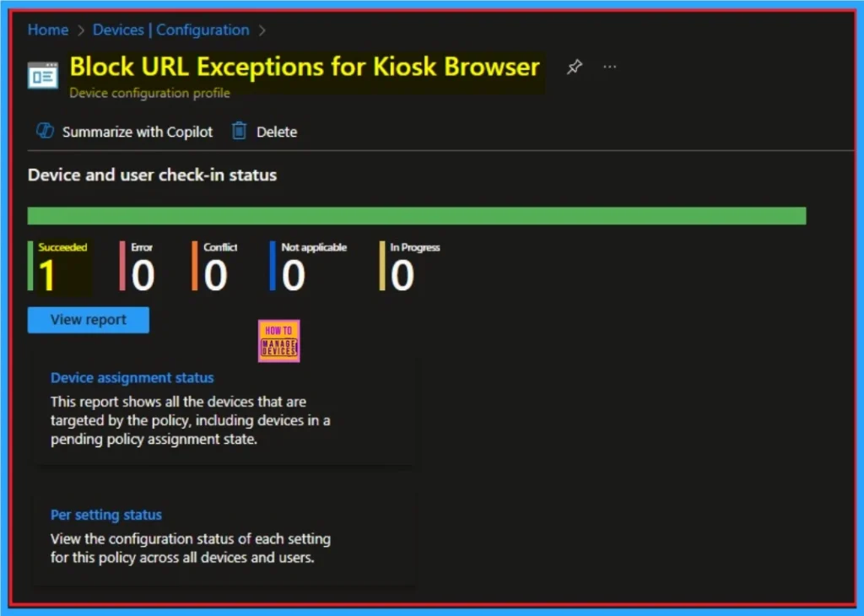Click Summarize with Copilot
Image resolution: width=864 pixels, height=616 pixels.
point(138,132)
